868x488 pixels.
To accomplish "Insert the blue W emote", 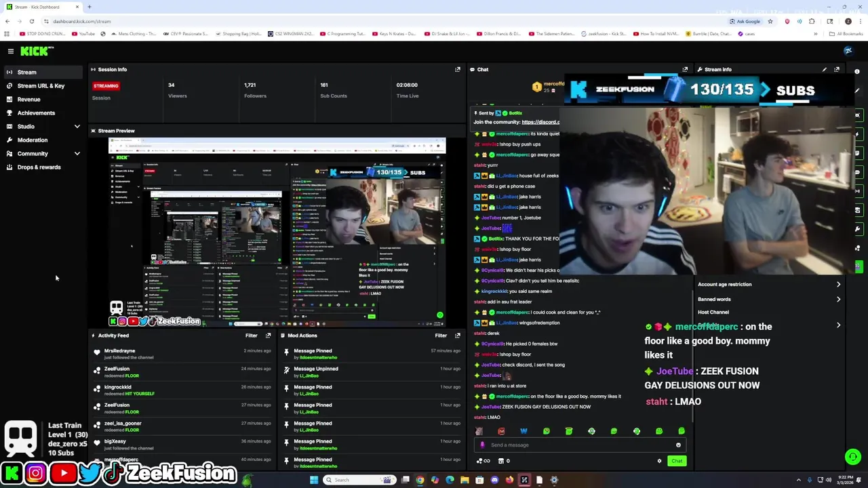I will click(x=524, y=431).
